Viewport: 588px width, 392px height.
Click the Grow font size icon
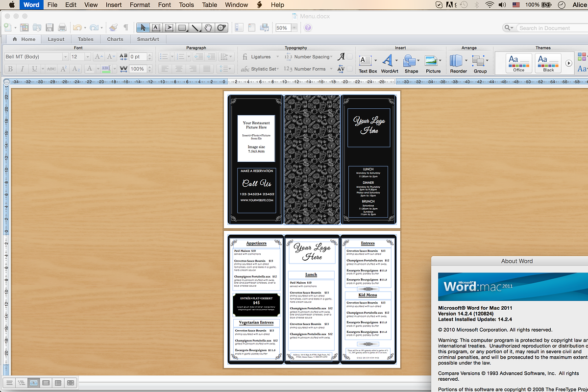click(x=99, y=57)
